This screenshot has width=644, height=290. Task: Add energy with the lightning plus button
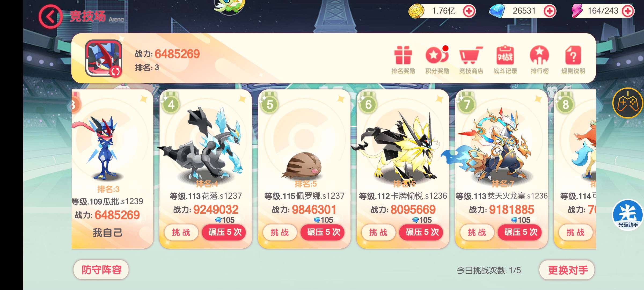628,11
